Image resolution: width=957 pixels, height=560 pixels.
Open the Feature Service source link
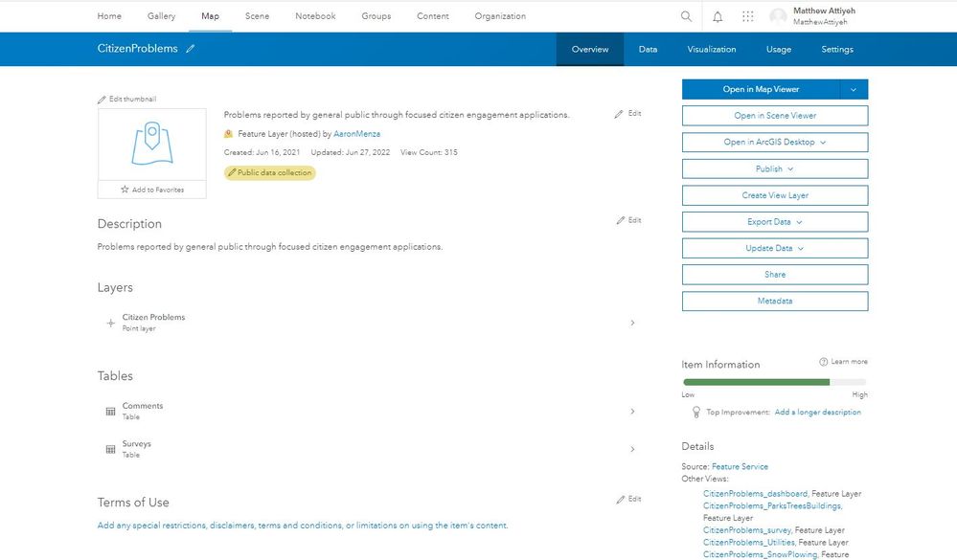pyautogui.click(x=740, y=467)
